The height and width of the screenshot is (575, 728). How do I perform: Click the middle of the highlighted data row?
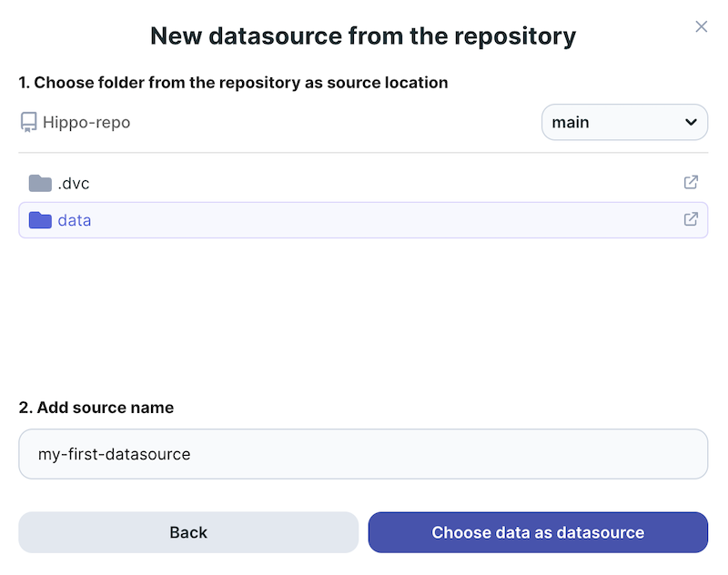pos(364,220)
